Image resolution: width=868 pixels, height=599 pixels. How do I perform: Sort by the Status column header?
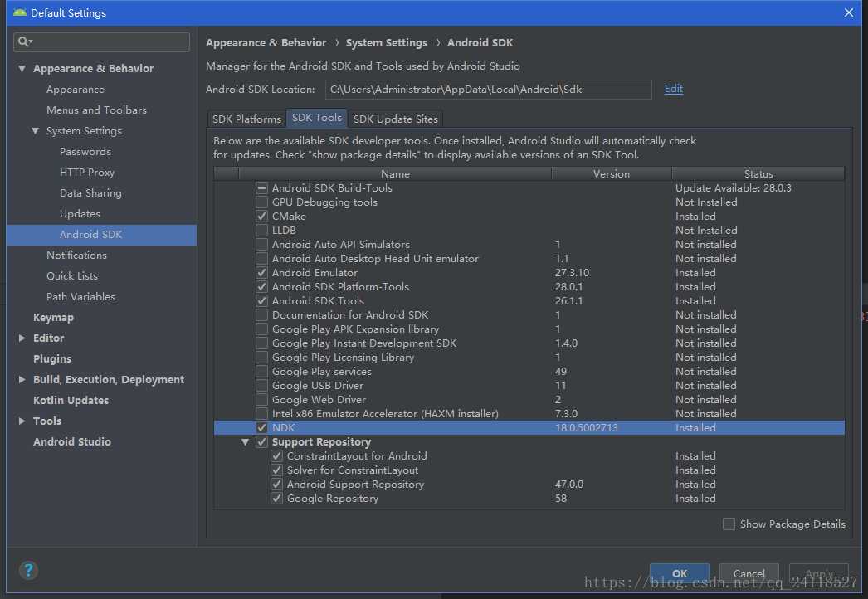pyautogui.click(x=758, y=174)
